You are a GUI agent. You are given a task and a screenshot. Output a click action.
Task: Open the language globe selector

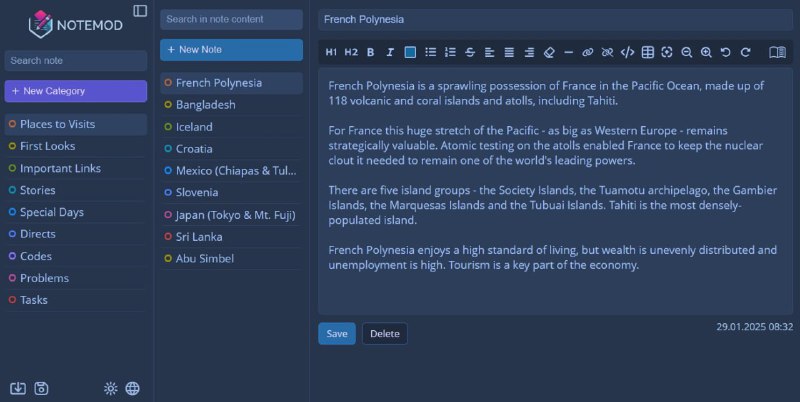pyautogui.click(x=133, y=389)
